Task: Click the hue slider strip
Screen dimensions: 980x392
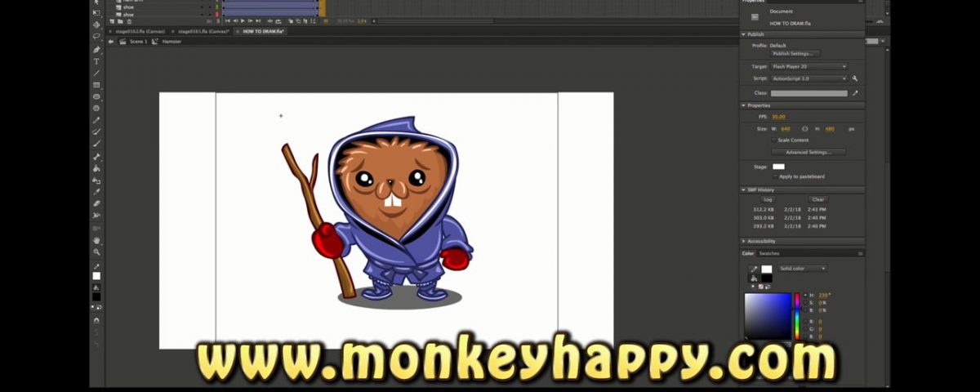Action: 797,314
